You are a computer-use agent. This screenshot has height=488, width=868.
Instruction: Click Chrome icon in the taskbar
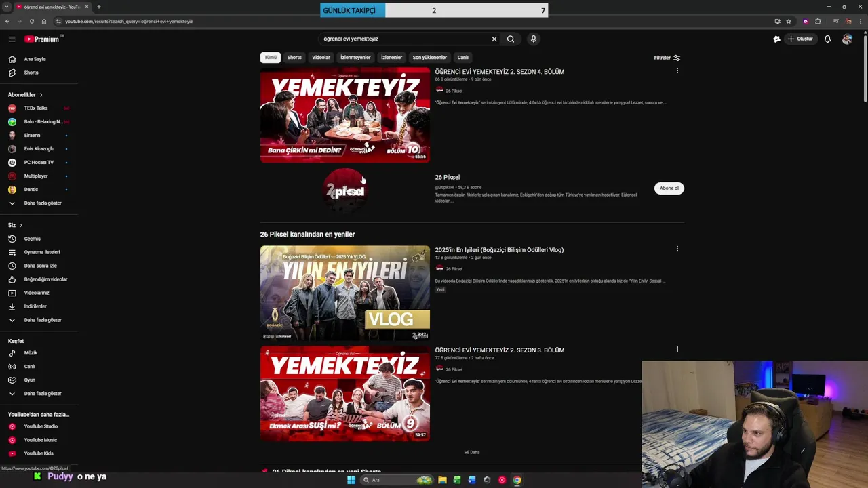pyautogui.click(x=517, y=480)
